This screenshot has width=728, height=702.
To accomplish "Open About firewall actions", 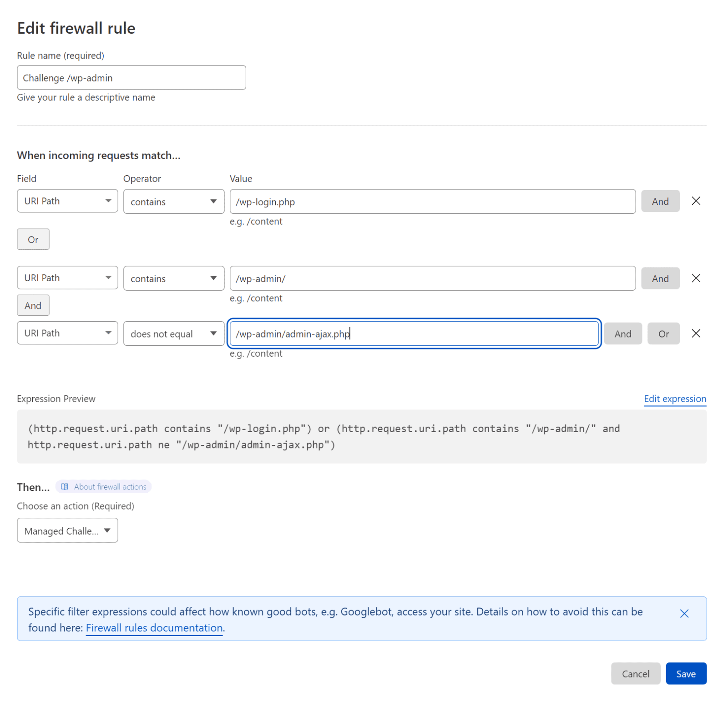I will pos(109,486).
